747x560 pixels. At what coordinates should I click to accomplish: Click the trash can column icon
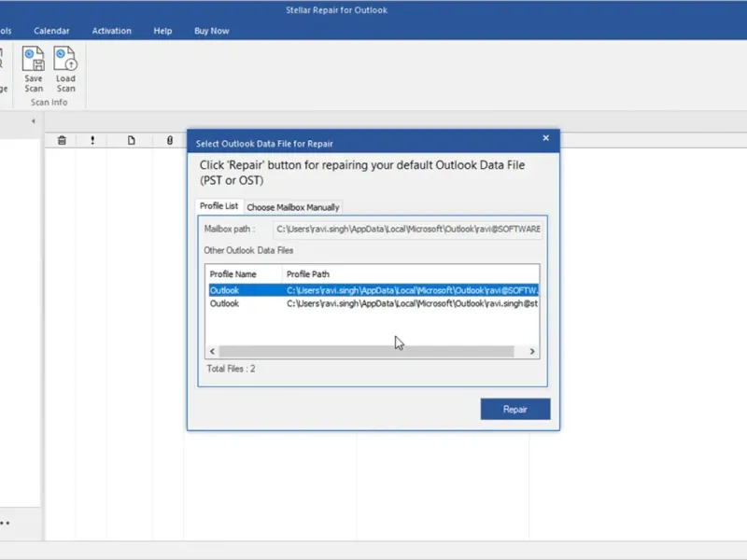[62, 141]
